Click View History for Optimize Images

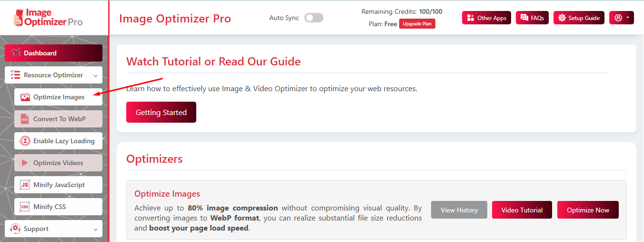(459, 210)
